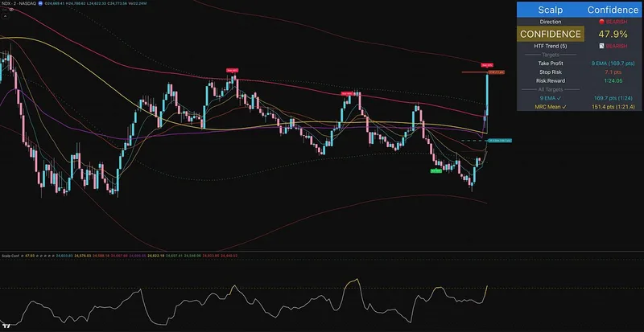Click the 24,576.03 yellow legend value

[x=83, y=256]
